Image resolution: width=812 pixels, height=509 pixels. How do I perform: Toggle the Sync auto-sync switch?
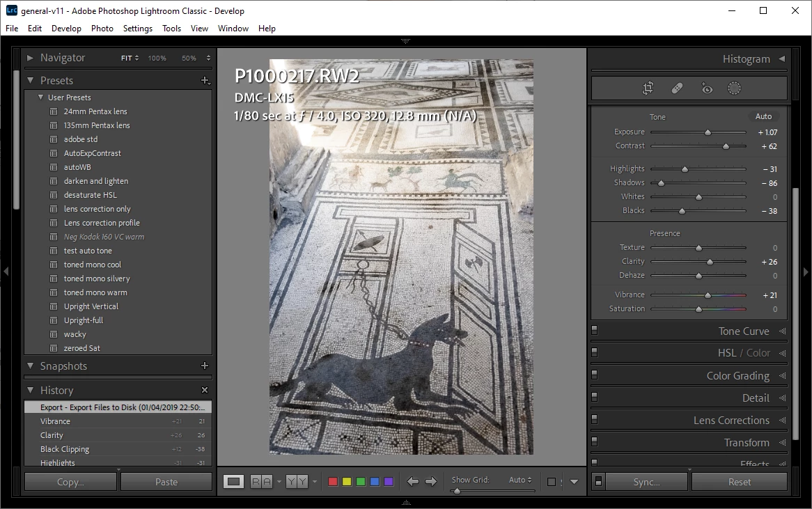[x=598, y=482]
